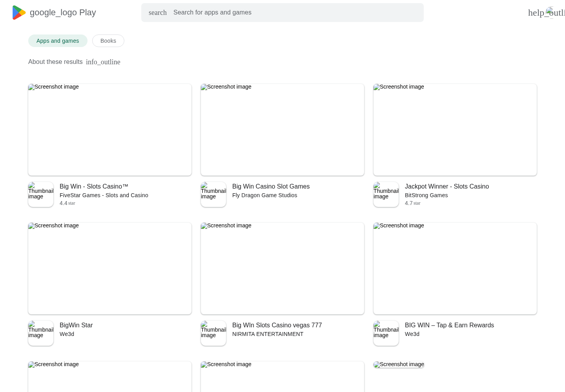Open Big Win Casino Slot Games screenshot image

coord(282,130)
